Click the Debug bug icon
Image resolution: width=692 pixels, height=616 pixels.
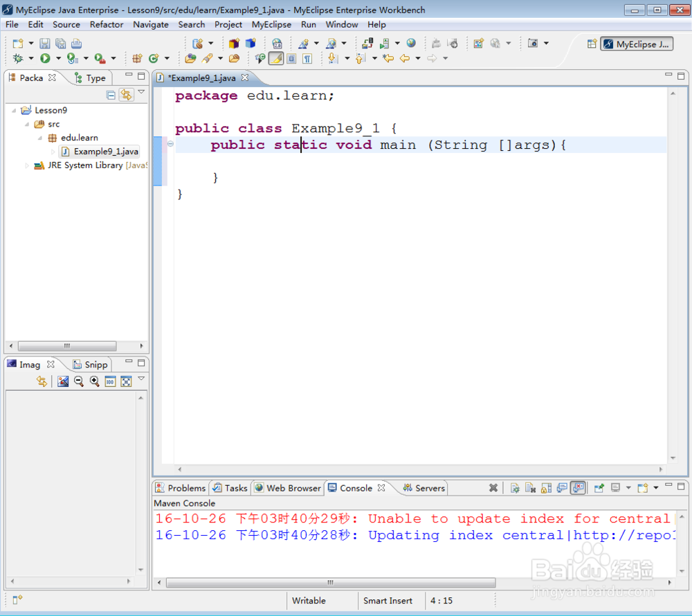tap(18, 58)
